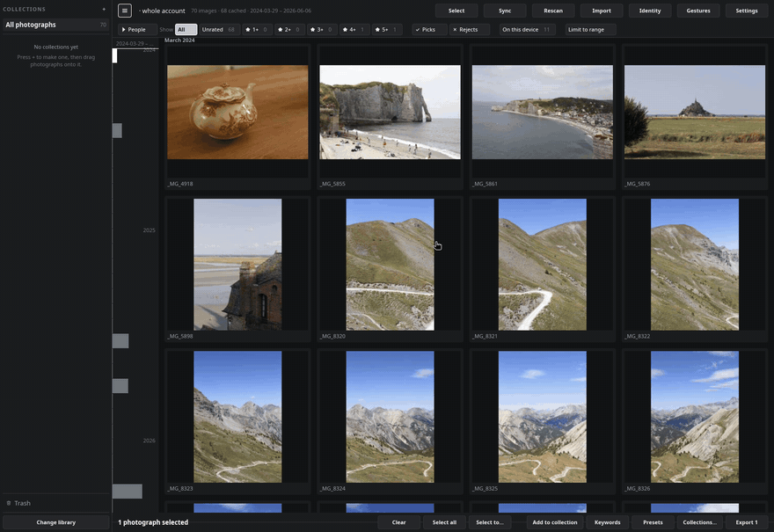Click Change library button
Screen dimensions: 774x532
coord(55,522)
